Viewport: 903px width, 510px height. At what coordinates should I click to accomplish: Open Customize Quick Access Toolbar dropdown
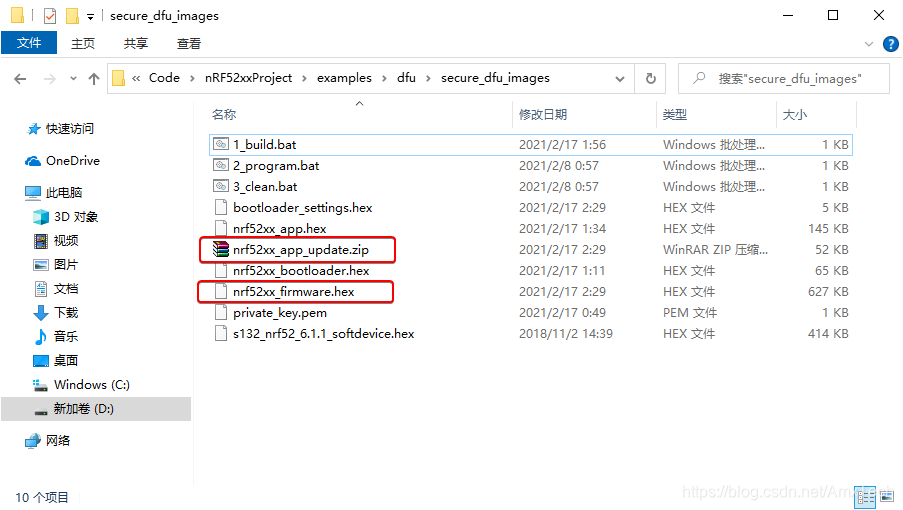tap(90, 17)
